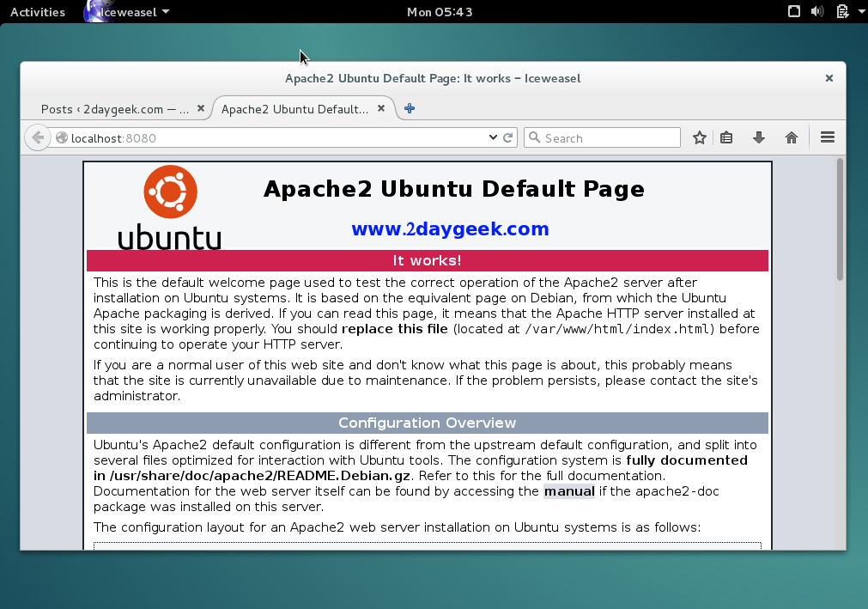Close the Apache2 Ubuntu Default tab

tap(381, 108)
